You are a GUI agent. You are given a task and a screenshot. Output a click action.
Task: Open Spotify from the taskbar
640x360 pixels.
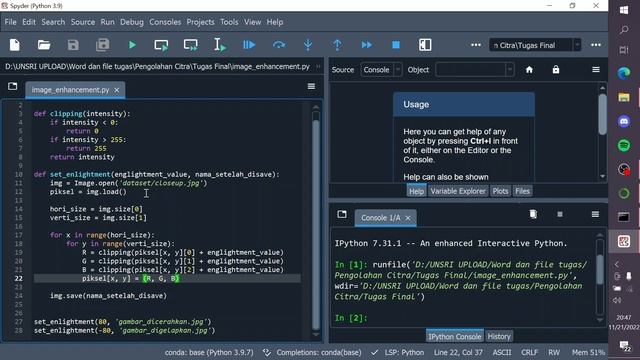[x=624, y=145]
